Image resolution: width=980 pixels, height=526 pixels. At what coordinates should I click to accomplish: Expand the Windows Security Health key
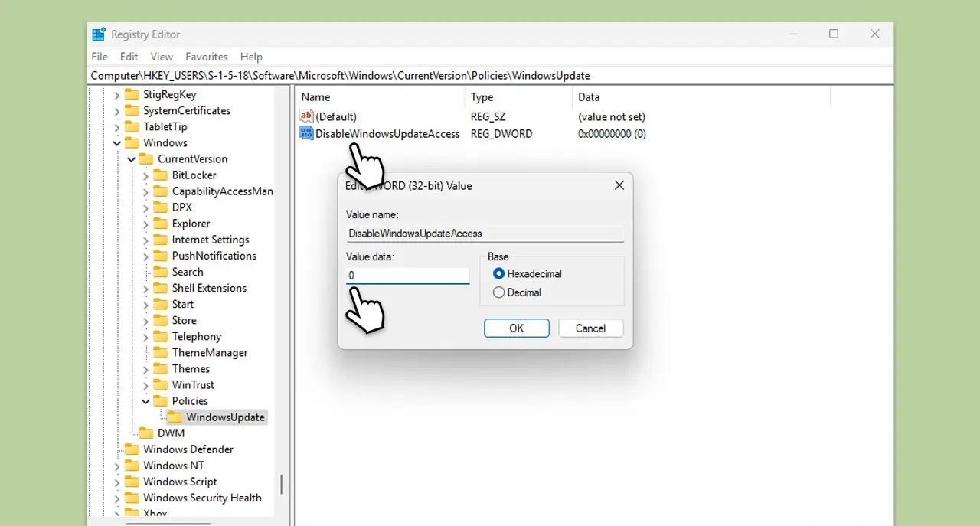pyautogui.click(x=117, y=498)
